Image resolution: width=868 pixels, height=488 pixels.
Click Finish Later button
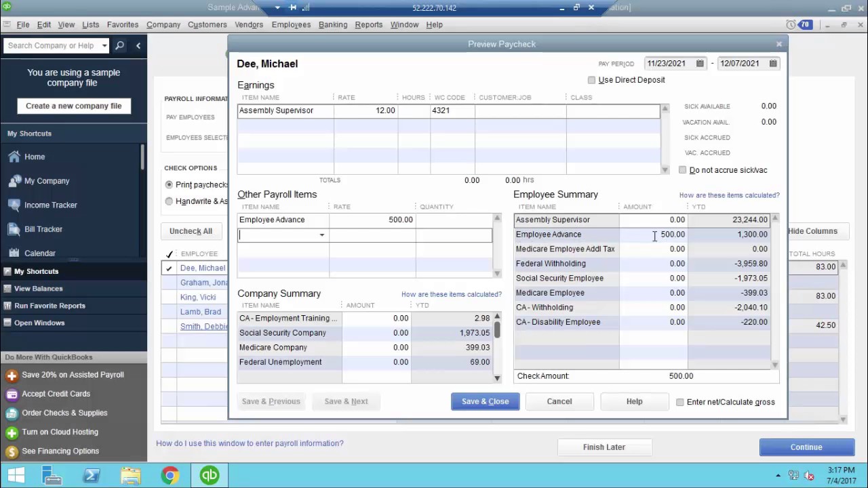click(x=604, y=447)
